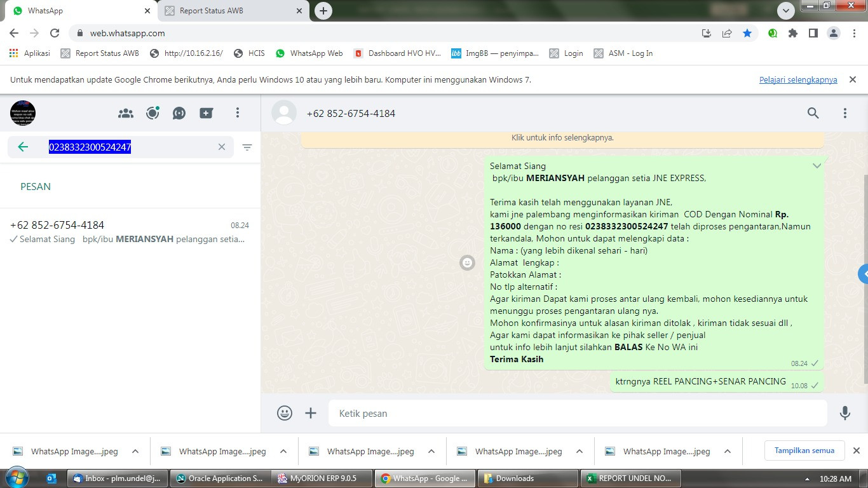This screenshot has height=488, width=868.
Task: Open a new browser tab
Action: [323, 11]
